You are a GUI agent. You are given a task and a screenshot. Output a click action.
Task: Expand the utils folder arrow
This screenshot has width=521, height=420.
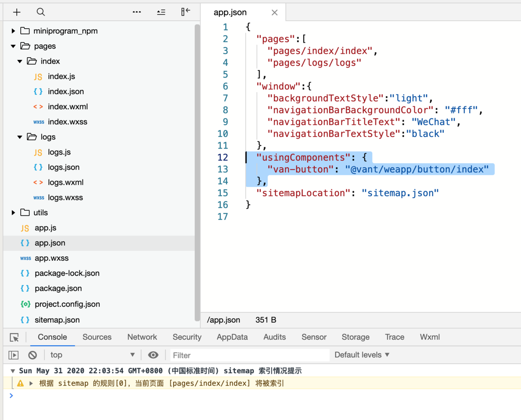pos(13,212)
